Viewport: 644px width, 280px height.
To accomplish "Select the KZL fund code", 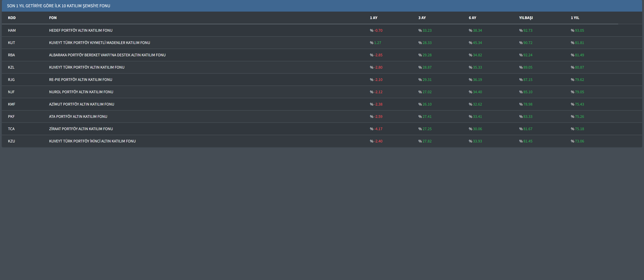I will (11, 67).
